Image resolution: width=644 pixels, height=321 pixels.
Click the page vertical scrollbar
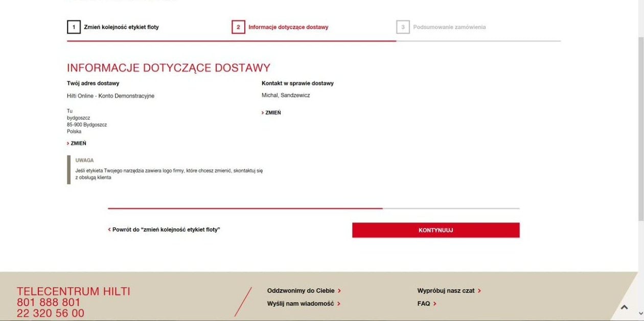(x=641, y=128)
